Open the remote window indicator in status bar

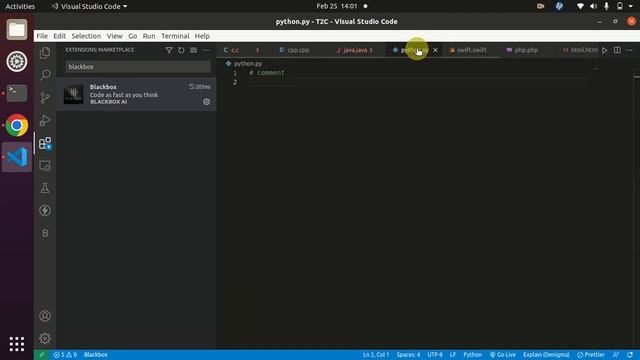tap(42, 355)
